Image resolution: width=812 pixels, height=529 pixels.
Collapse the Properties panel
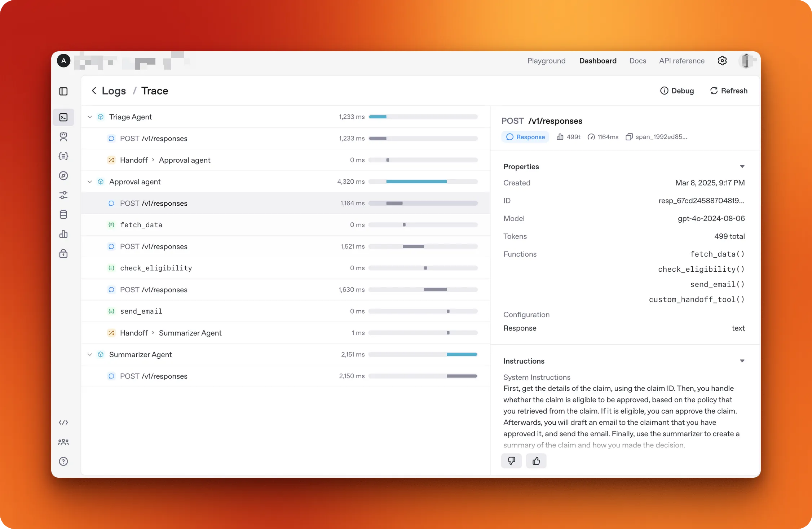pyautogui.click(x=742, y=166)
